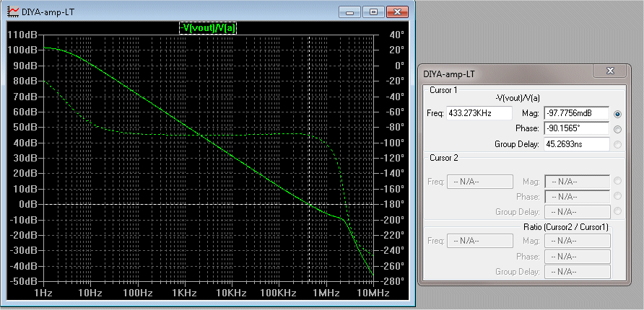644x310 pixels.
Task: Select Cursor 2 Group Delay radio button
Action: (617, 211)
